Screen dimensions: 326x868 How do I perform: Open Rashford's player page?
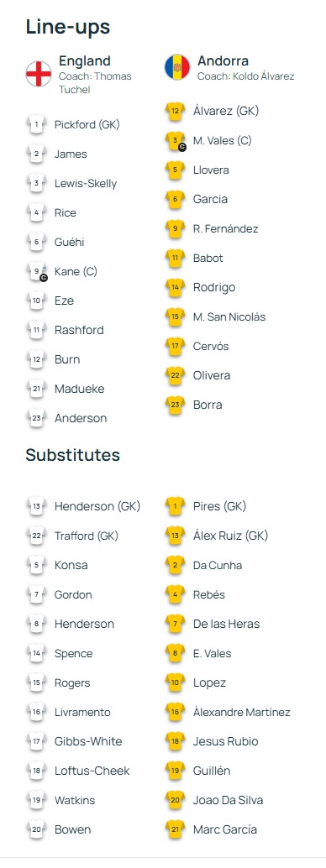[79, 330]
